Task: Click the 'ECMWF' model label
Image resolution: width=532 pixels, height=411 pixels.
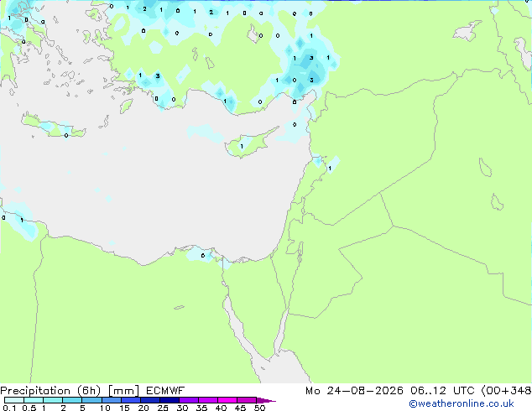Action: click(165, 391)
